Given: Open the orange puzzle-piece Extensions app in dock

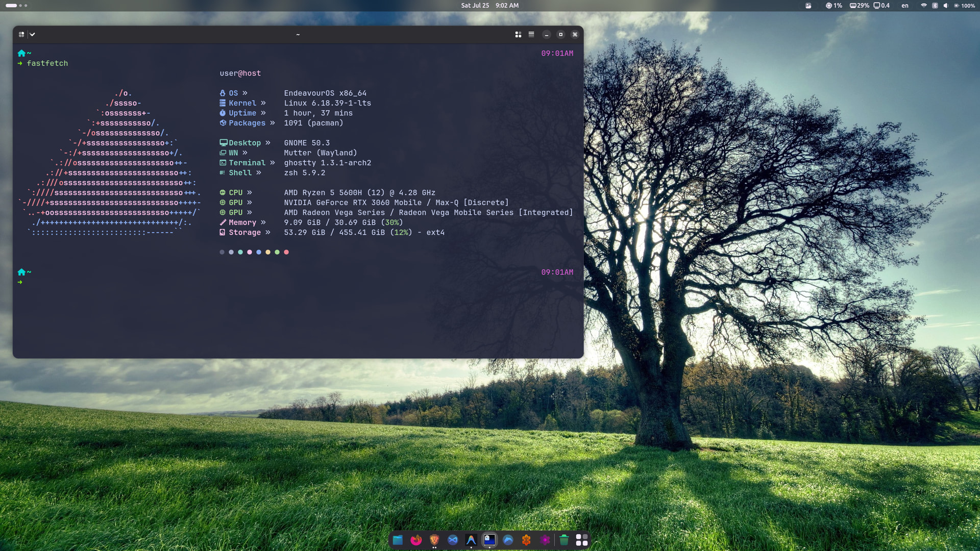Looking at the screenshot, I should 526,540.
